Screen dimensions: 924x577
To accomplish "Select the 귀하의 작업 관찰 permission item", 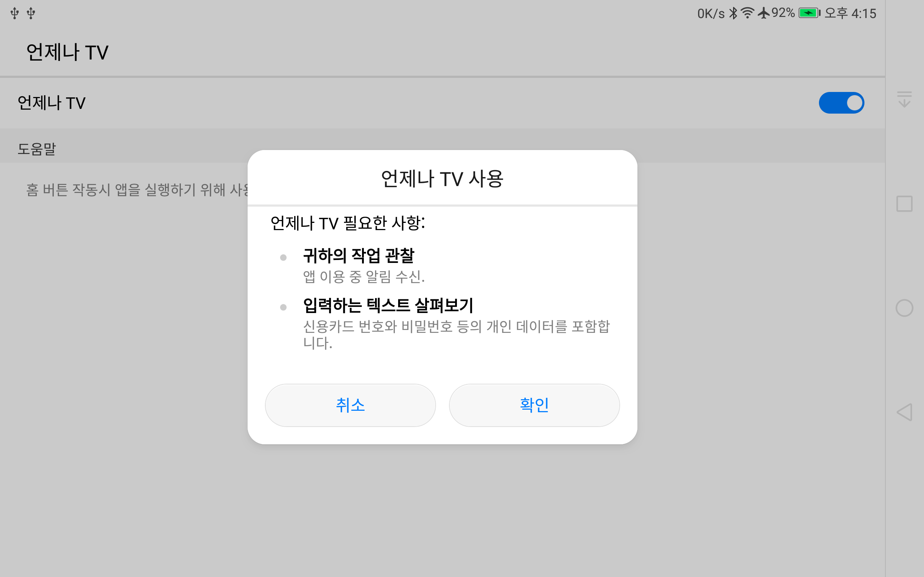I will 358,256.
